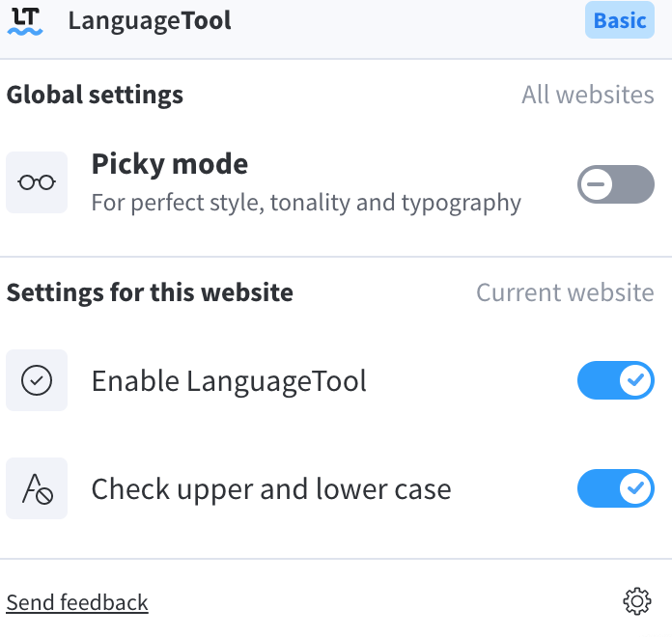Click the LanguageTool title text in header
The height and width of the screenshot is (637, 672).
click(150, 21)
